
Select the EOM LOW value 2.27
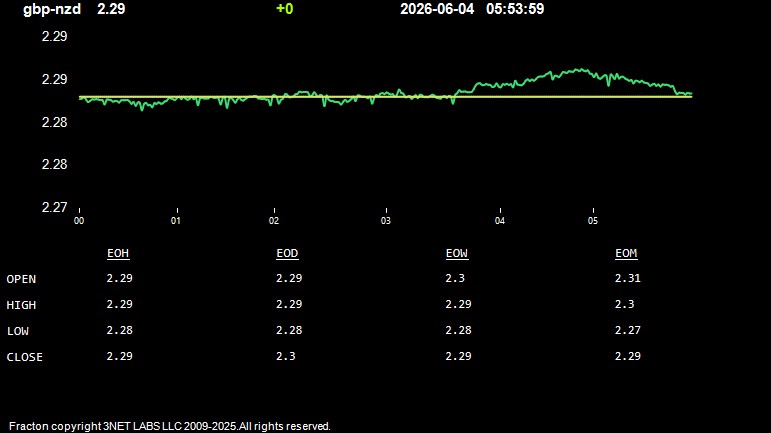628,330
